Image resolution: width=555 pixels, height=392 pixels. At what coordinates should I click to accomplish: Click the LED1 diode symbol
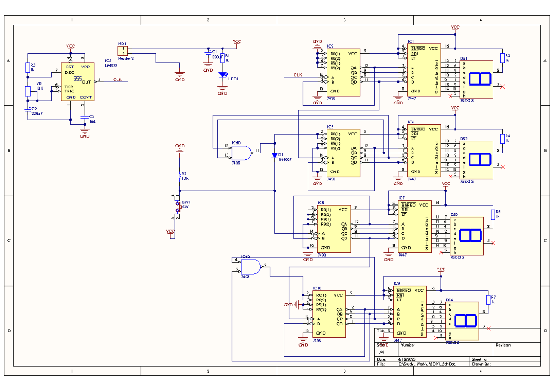coord(223,74)
